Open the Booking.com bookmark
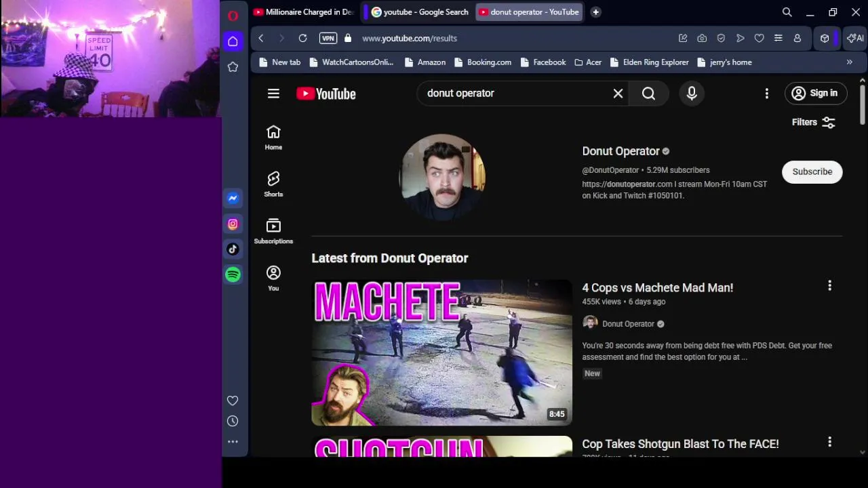 click(483, 62)
